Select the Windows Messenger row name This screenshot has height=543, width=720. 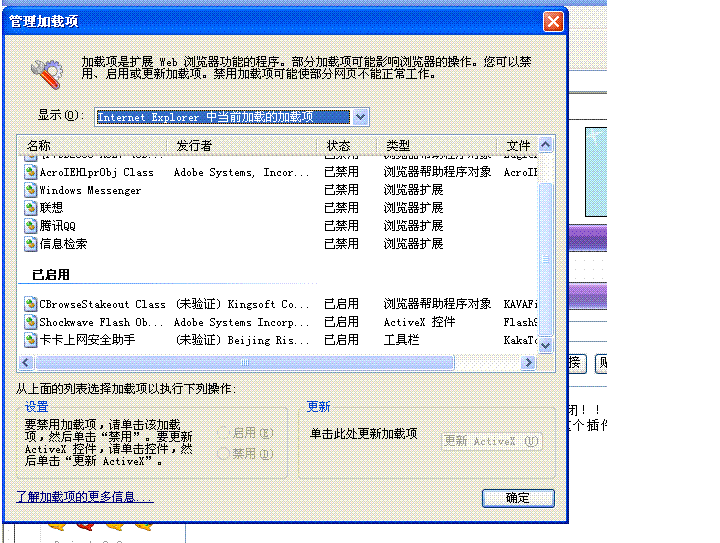pos(90,190)
